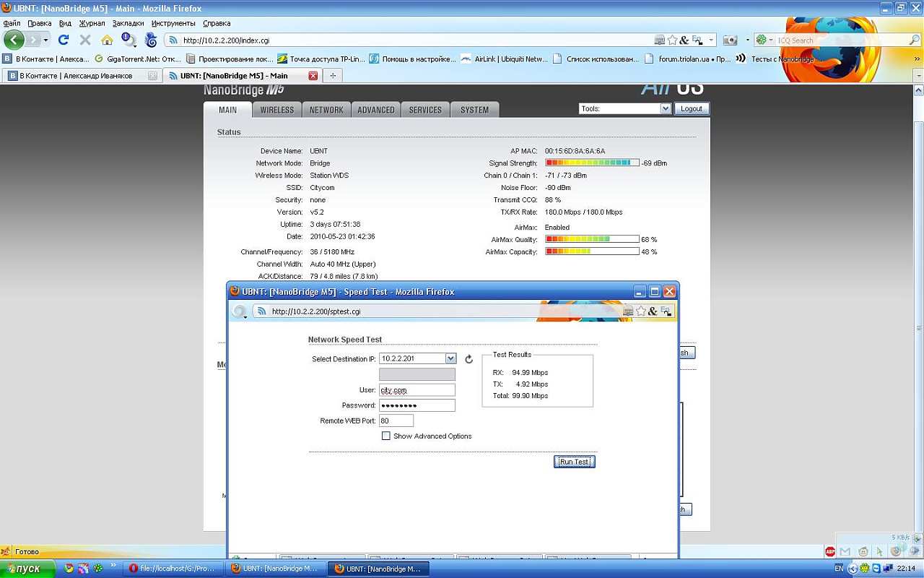924x578 pixels.
Task: Click the refresh icon beside Destination IP
Action: [x=468, y=359]
